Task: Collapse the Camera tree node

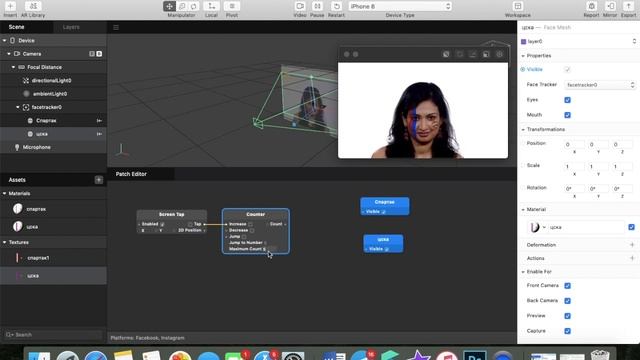Action: pyautogui.click(x=9, y=54)
